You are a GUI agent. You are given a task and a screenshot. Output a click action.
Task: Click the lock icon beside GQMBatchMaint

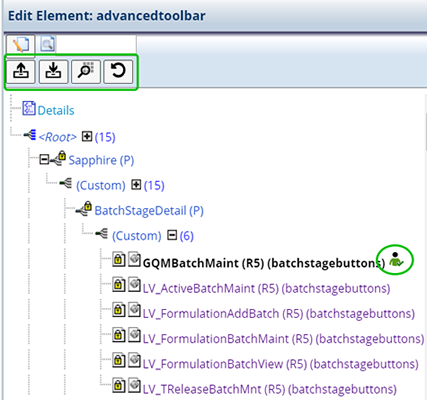pyautogui.click(x=118, y=259)
